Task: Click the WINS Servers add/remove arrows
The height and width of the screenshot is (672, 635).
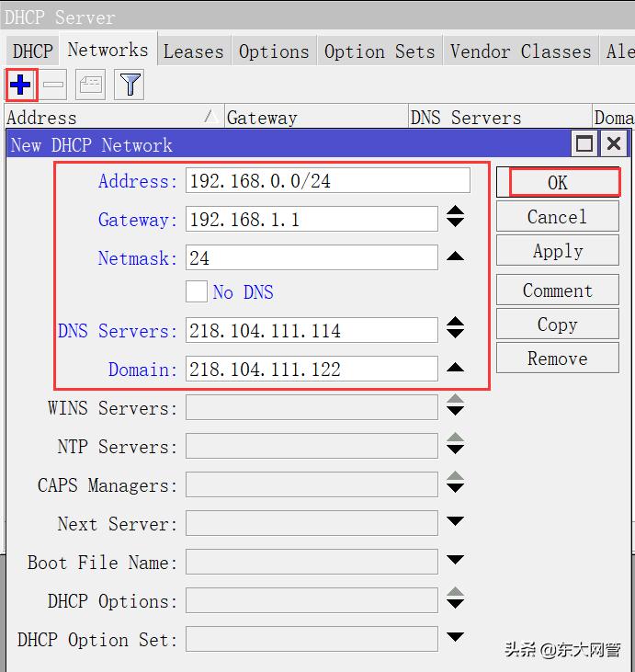Action: (455, 405)
